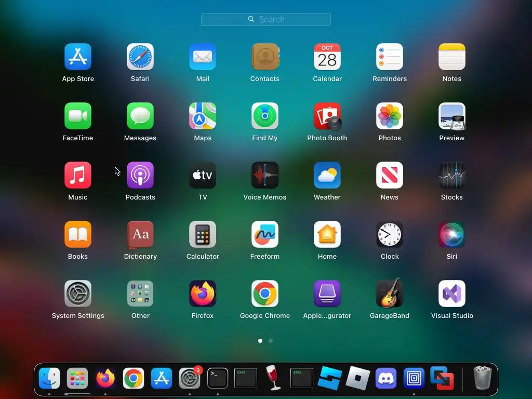This screenshot has width=532, height=399.
Task: Open the Music app
Action: [x=78, y=175]
